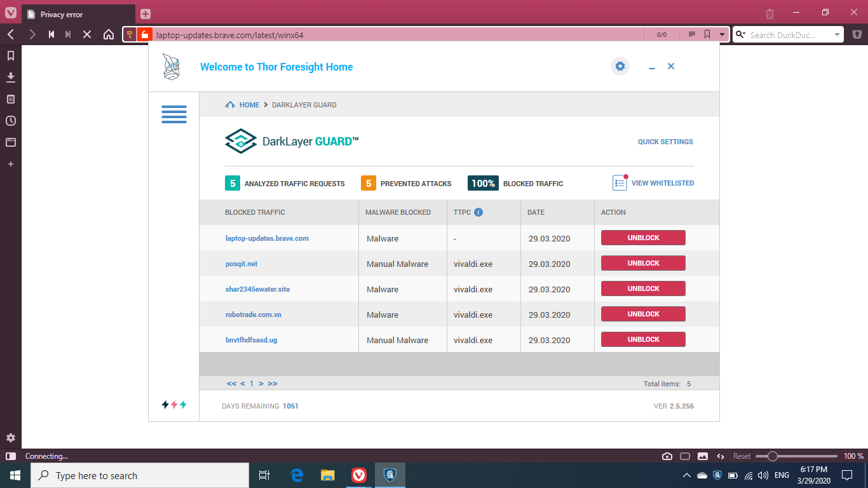Open Thor Foresight settings gear
This screenshot has height=488, width=868.
click(x=620, y=66)
